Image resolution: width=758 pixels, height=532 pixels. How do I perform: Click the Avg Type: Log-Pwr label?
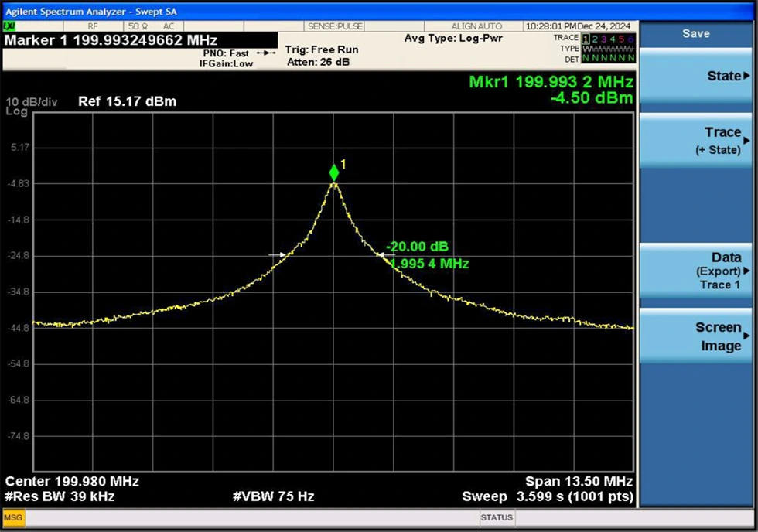coord(453,38)
